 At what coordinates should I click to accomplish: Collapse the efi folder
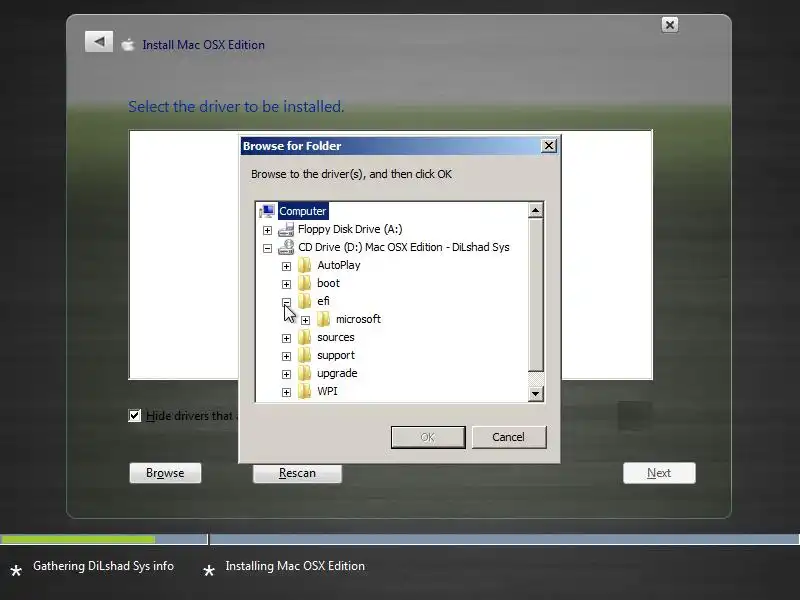click(286, 303)
